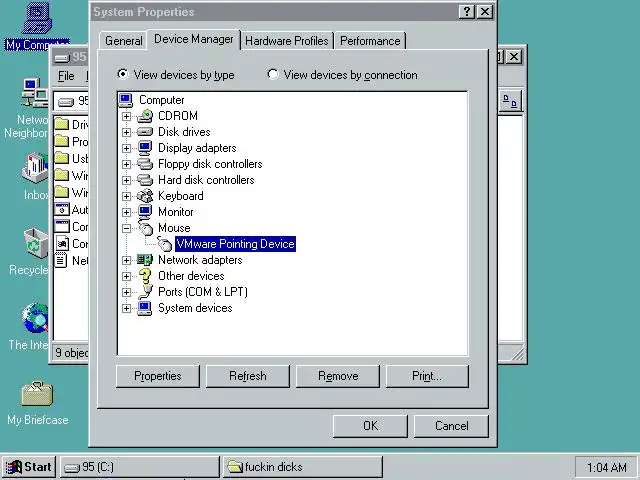Select the 'VMware Pointing Device' tree label
Image resolution: width=640 pixels, height=480 pixels.
[x=235, y=244]
